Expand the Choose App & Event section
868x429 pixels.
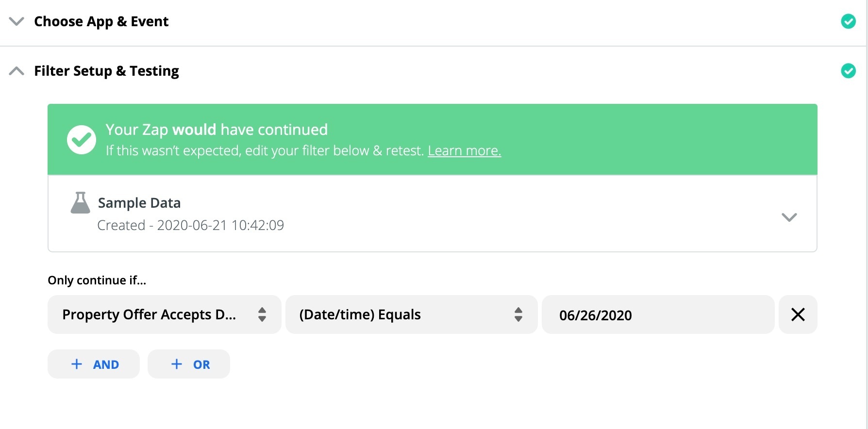17,21
